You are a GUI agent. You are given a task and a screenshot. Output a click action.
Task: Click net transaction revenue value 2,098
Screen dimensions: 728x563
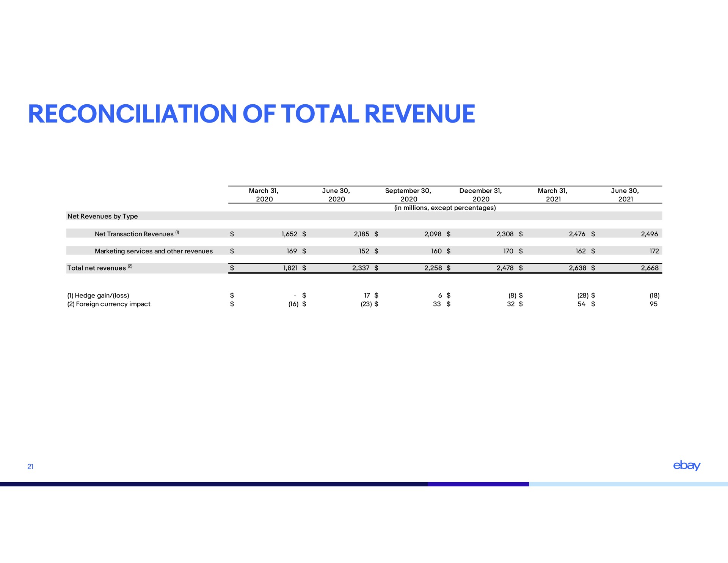[433, 234]
